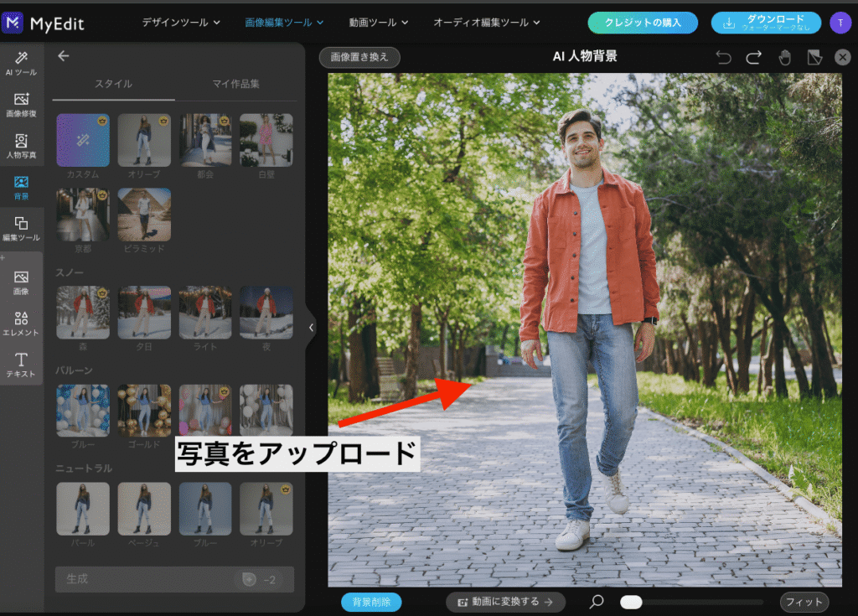Click the 画像置き換え button

pyautogui.click(x=359, y=57)
